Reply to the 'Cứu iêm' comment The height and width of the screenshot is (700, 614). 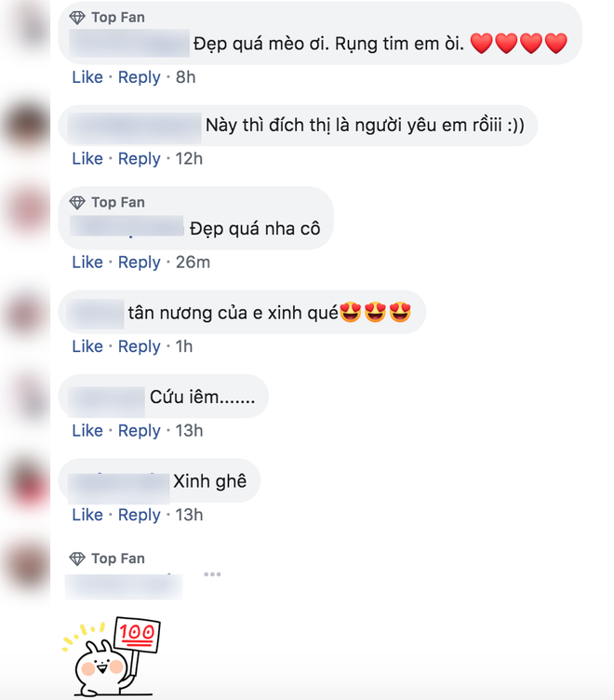coord(140,431)
